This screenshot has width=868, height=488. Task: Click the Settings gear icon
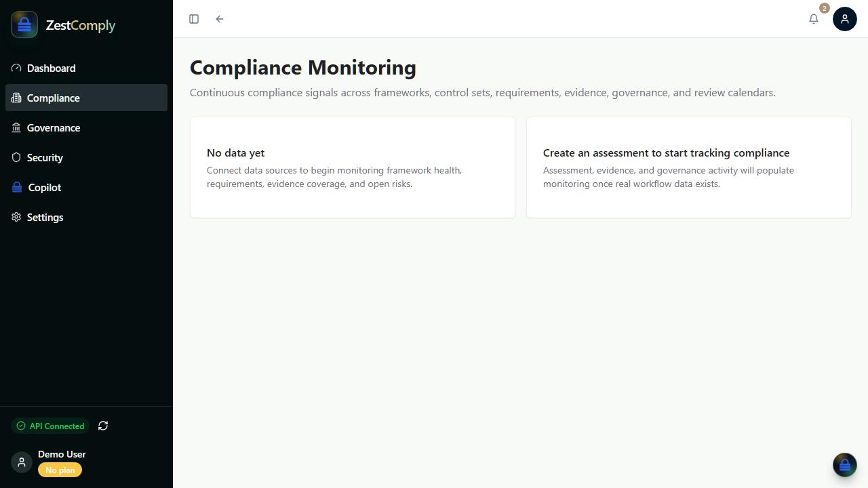16,217
